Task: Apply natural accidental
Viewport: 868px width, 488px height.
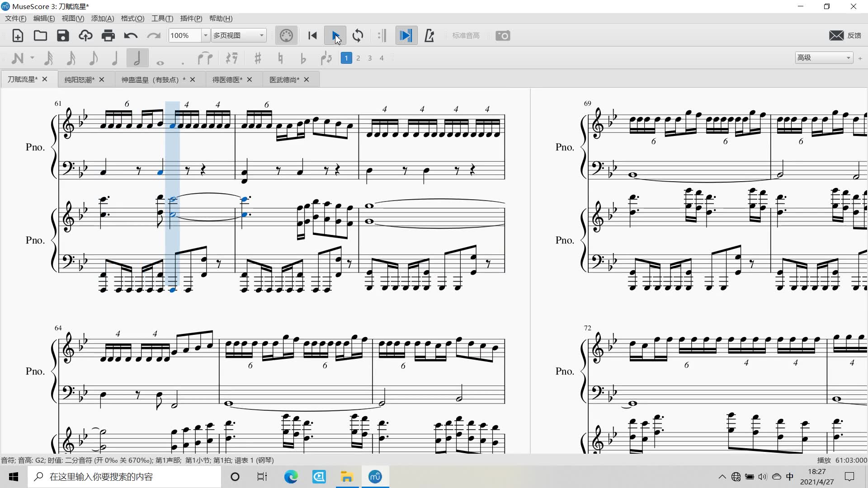Action: tap(280, 58)
